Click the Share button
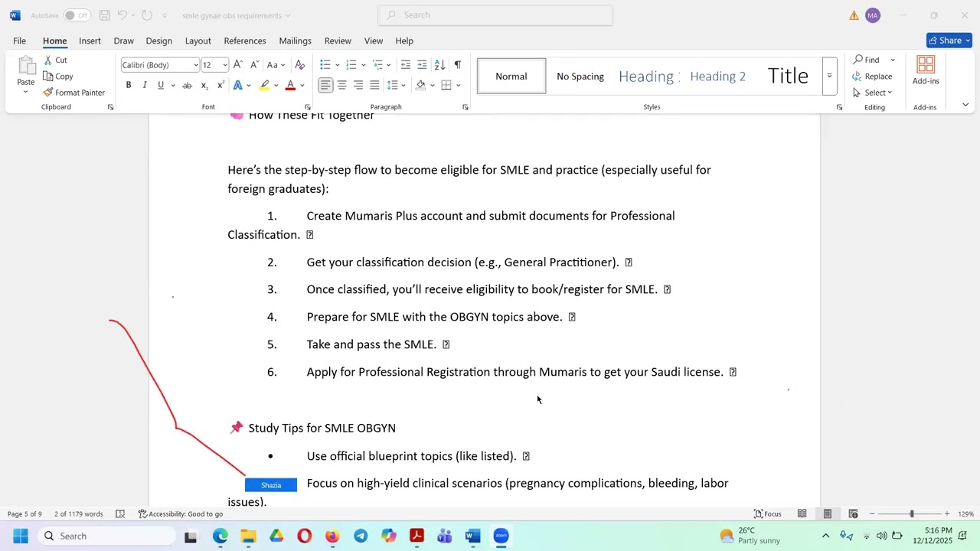The height and width of the screenshot is (551, 980). point(949,41)
